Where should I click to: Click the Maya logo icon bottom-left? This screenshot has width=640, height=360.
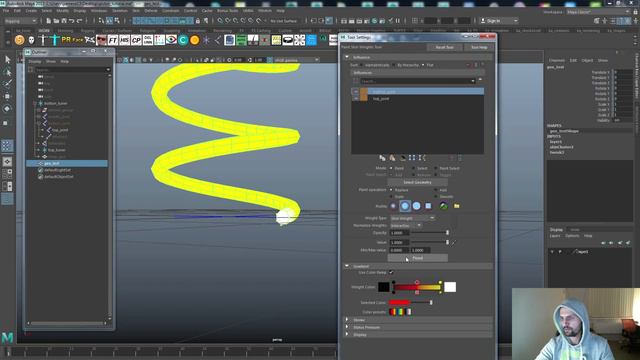[x=7, y=337]
